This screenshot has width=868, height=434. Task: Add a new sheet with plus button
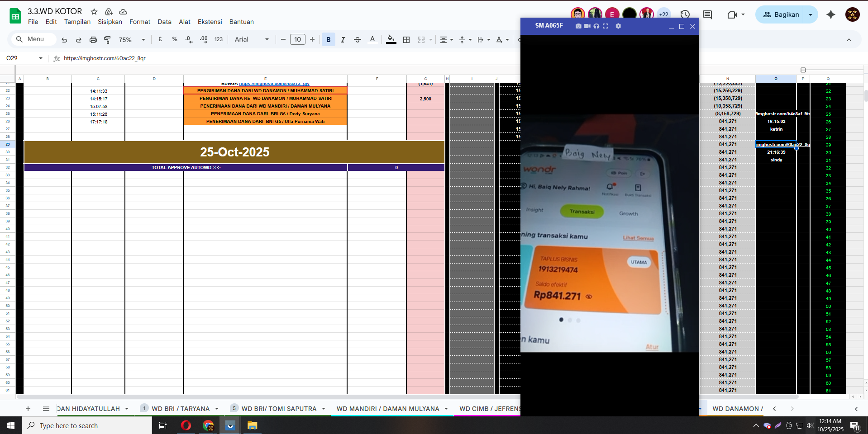[28, 409]
